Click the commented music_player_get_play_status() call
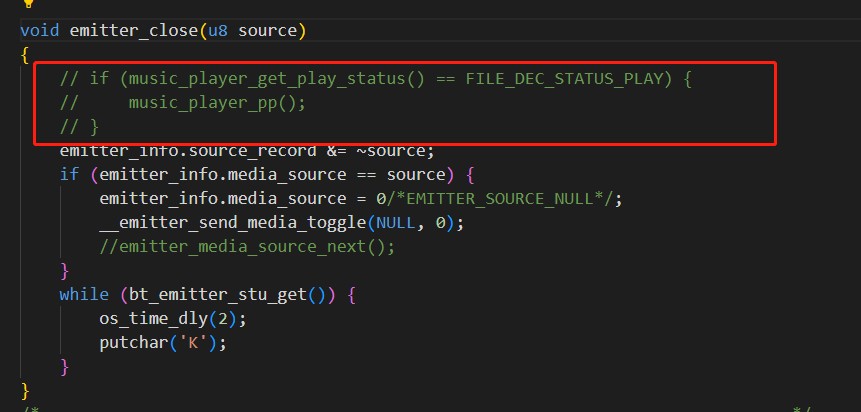 pyautogui.click(x=277, y=79)
